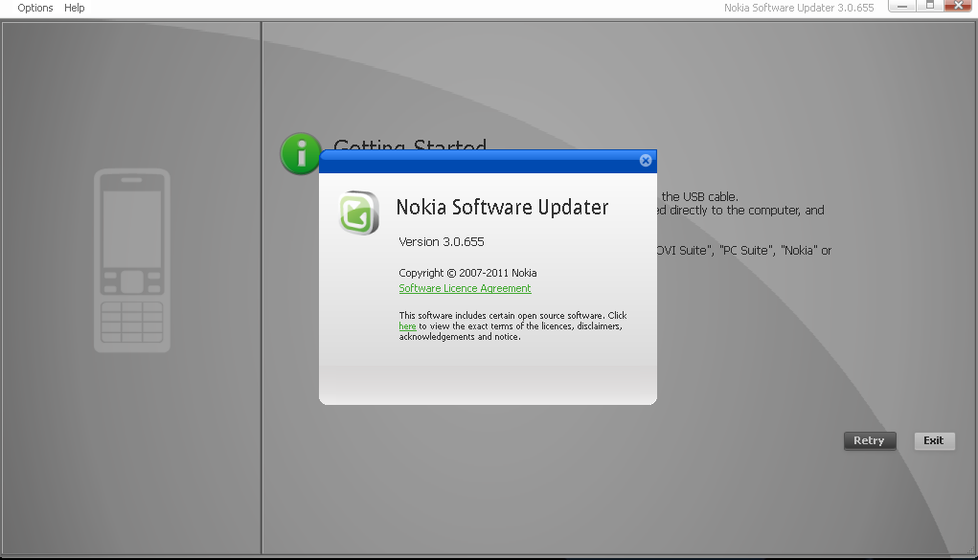This screenshot has width=978, height=560.
Task: Click the Retry button
Action: [870, 440]
